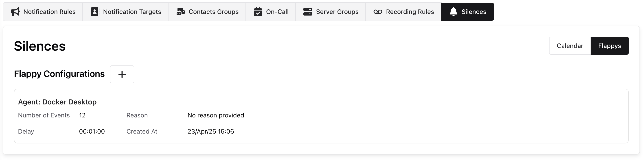Switch to the On-Call tab
This screenshot has height=160, width=644.
[277, 12]
